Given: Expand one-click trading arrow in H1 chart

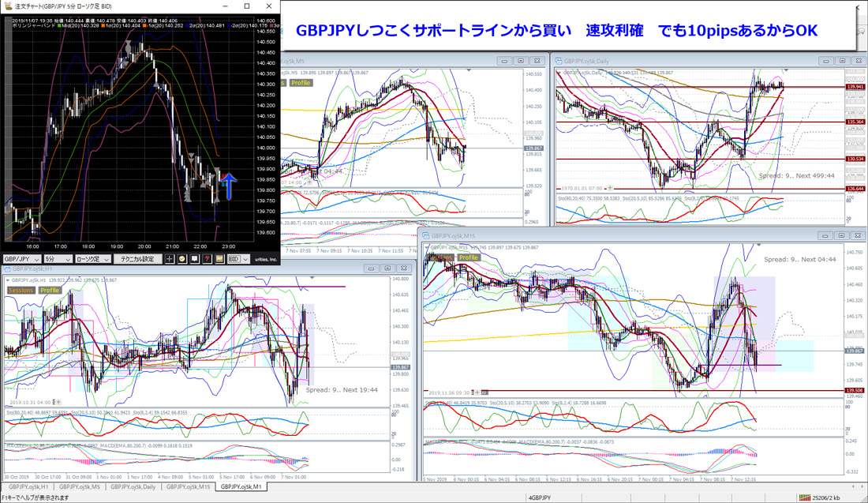Looking at the screenshot, I should coord(8,280).
